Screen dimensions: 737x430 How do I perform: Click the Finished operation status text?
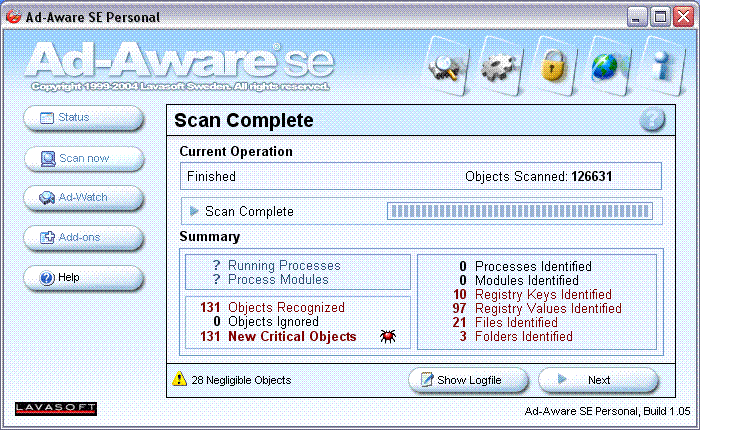(212, 177)
